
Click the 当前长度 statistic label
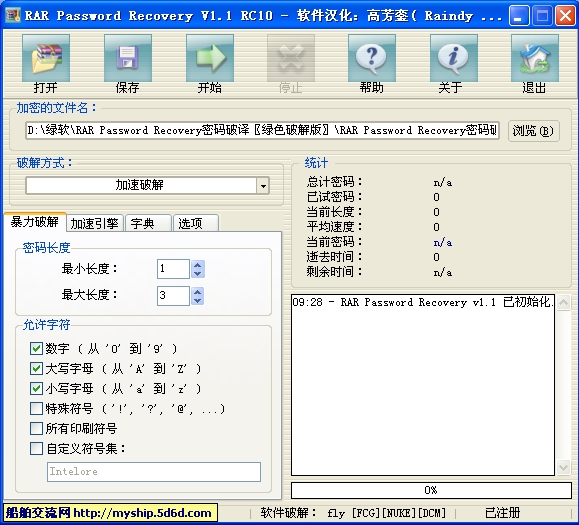(334, 212)
